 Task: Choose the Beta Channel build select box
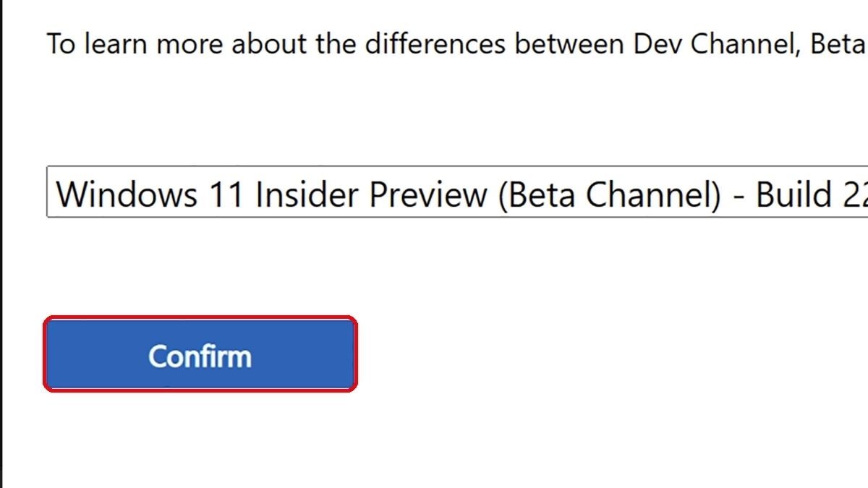457,192
